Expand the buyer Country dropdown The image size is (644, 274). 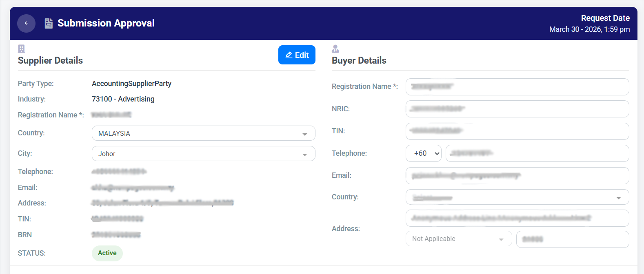coord(517,197)
